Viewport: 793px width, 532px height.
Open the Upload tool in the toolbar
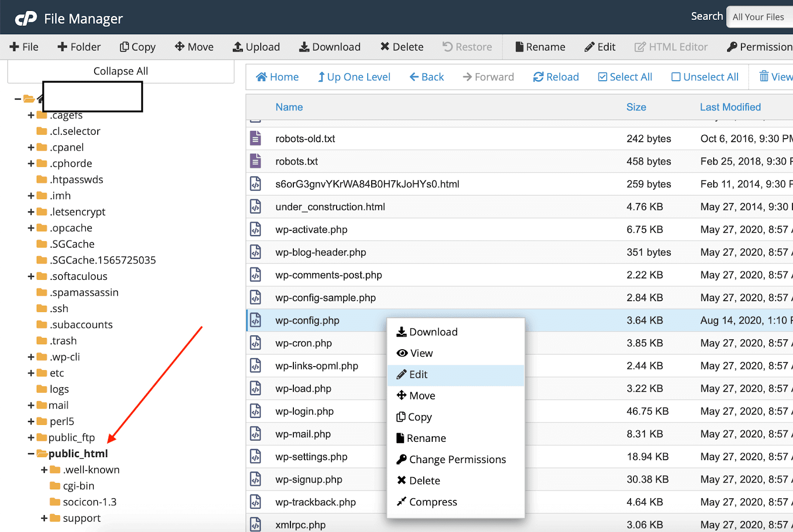tap(256, 47)
